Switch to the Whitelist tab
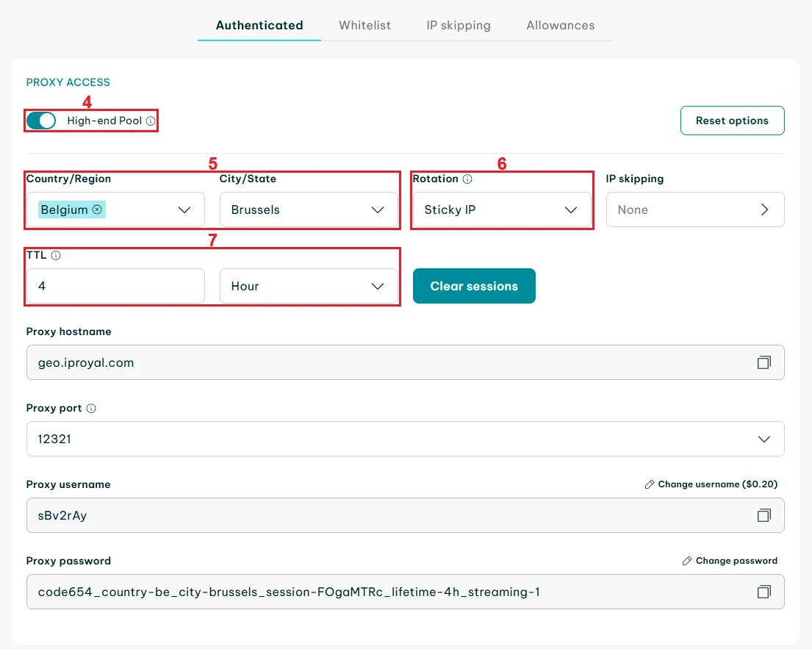Viewport: 812px width, 649px height. tap(364, 25)
